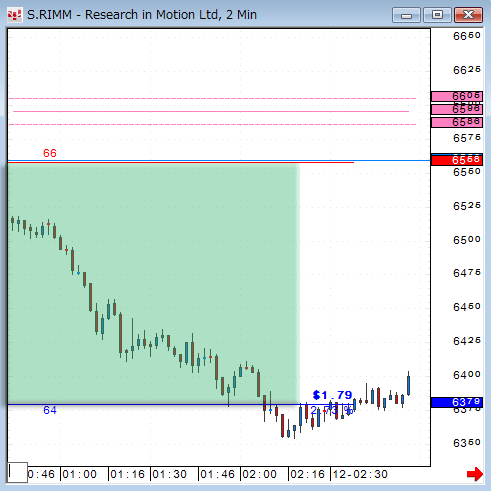Click the red scroll-right arrow
Image resolution: width=491 pixels, height=491 pixels.
[x=475, y=474]
